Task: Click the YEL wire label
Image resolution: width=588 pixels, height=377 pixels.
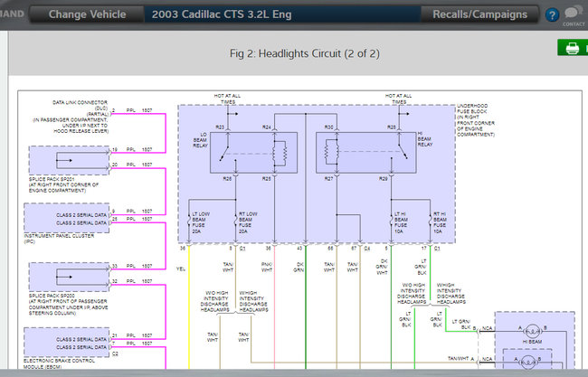Action: [181, 269]
